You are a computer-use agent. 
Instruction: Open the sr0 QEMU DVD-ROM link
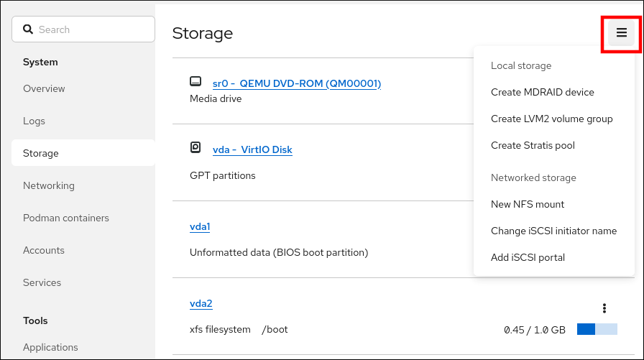point(296,83)
